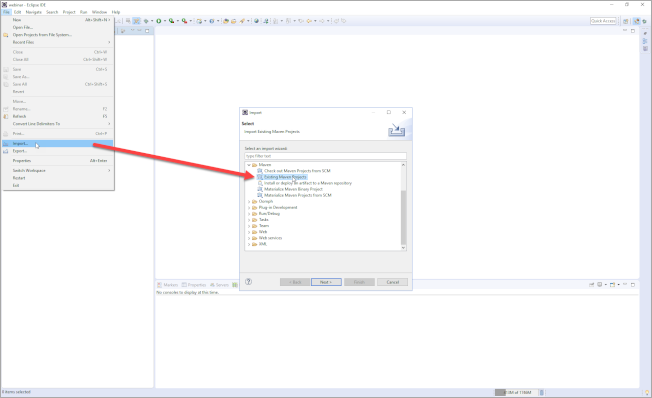The height and width of the screenshot is (398, 652).
Task: Choose Switch Workspace in the File menu
Action: tap(58, 171)
